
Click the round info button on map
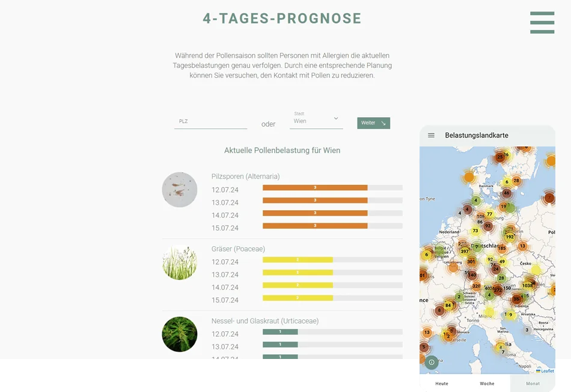[432, 362]
